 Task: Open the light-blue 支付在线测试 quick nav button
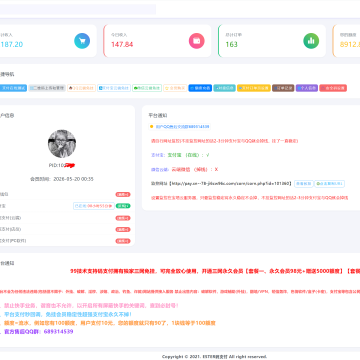[13, 88]
